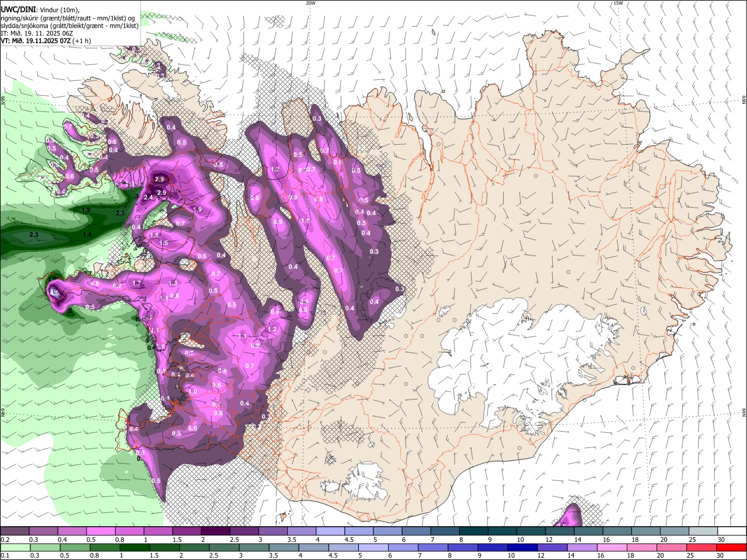Select the bottom-row violet swatch starting at 12

(x=551, y=548)
